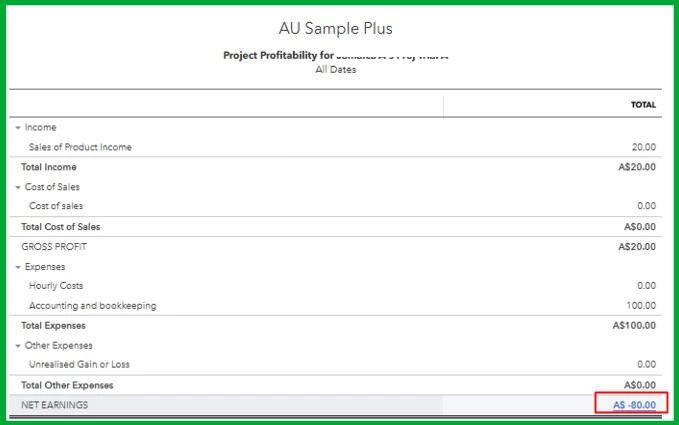This screenshot has width=679, height=425.
Task: Click the Accounting and bookkeeping row label
Action: point(93,305)
